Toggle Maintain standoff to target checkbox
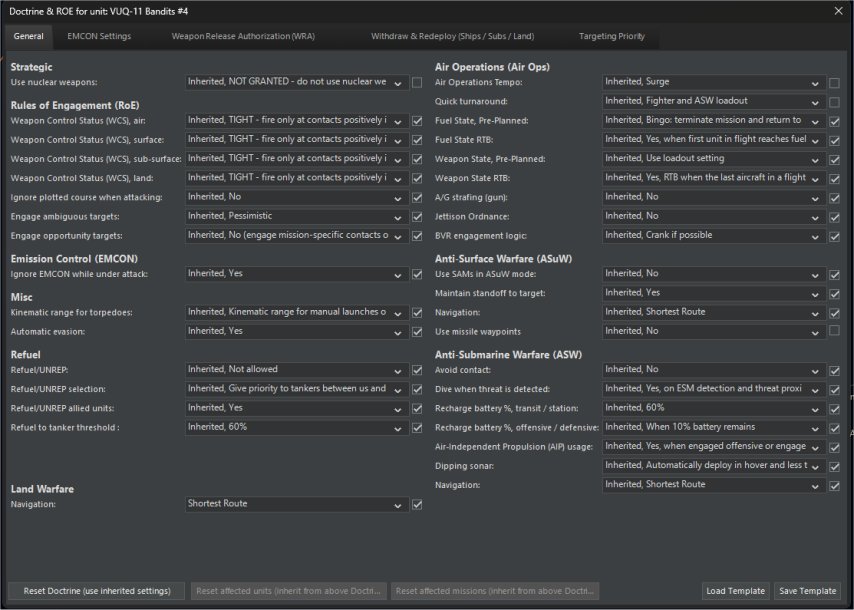The image size is (854, 610). click(x=834, y=294)
